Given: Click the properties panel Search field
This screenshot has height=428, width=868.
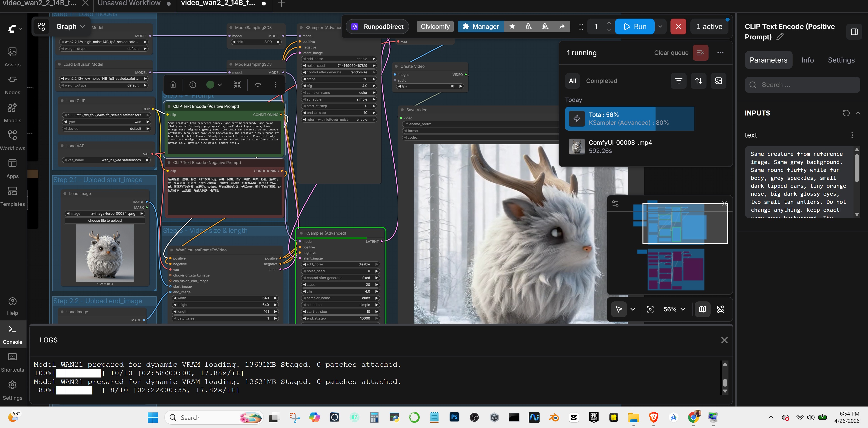Looking at the screenshot, I should [802, 85].
